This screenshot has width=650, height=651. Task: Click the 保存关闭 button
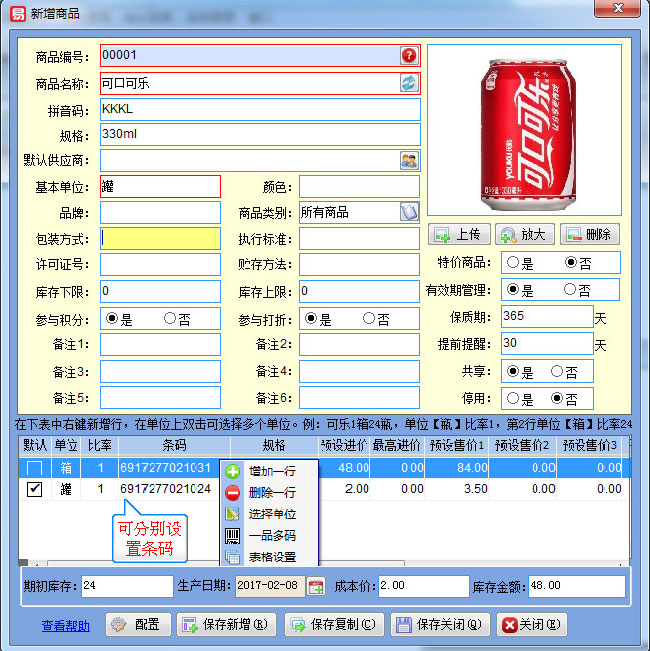point(437,625)
